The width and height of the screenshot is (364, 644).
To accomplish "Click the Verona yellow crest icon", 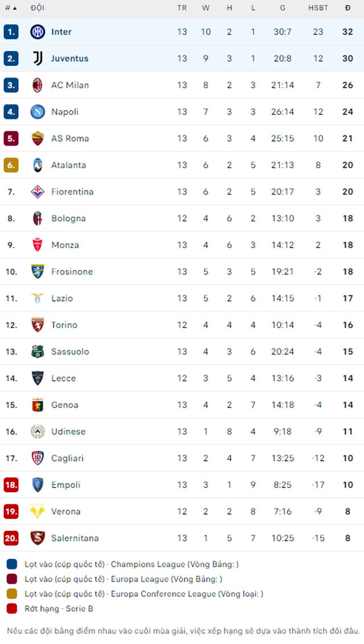I will (37, 512).
